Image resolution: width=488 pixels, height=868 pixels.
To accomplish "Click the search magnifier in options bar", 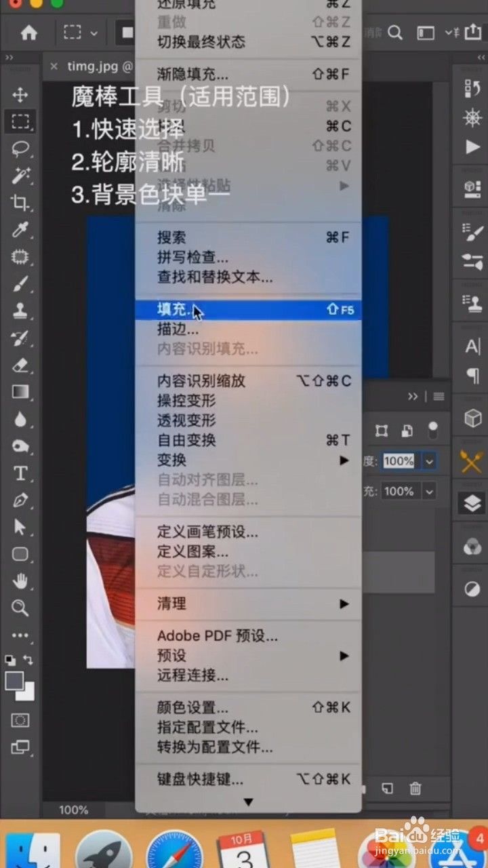I will [x=395, y=33].
